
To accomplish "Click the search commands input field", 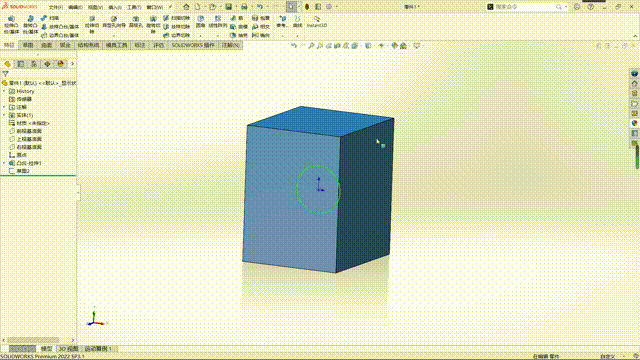I will (x=525, y=7).
